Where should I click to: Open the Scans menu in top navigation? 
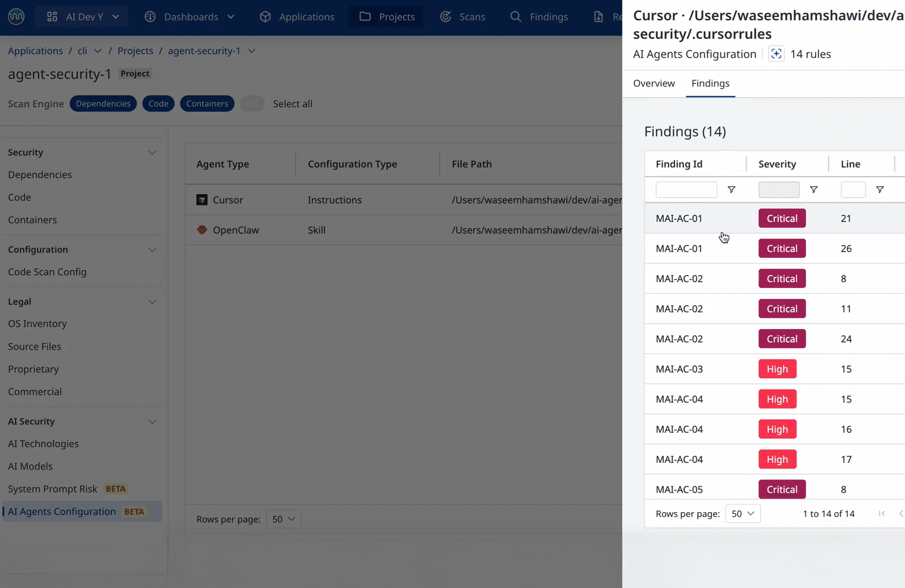click(462, 17)
